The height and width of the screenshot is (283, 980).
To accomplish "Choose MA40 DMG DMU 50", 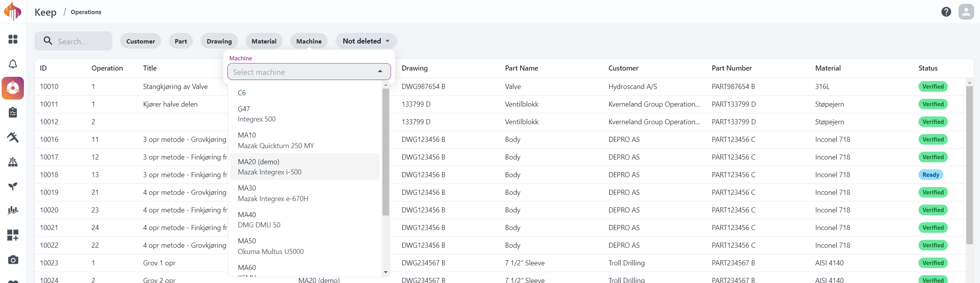I will [x=305, y=220].
